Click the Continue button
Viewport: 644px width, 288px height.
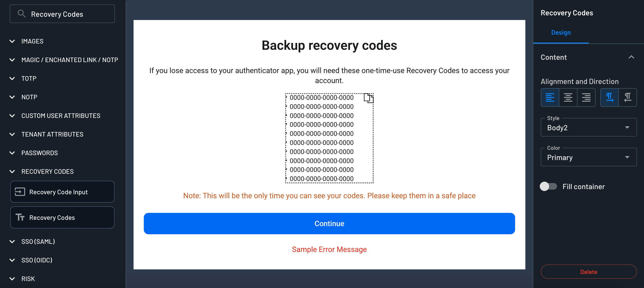(x=329, y=224)
